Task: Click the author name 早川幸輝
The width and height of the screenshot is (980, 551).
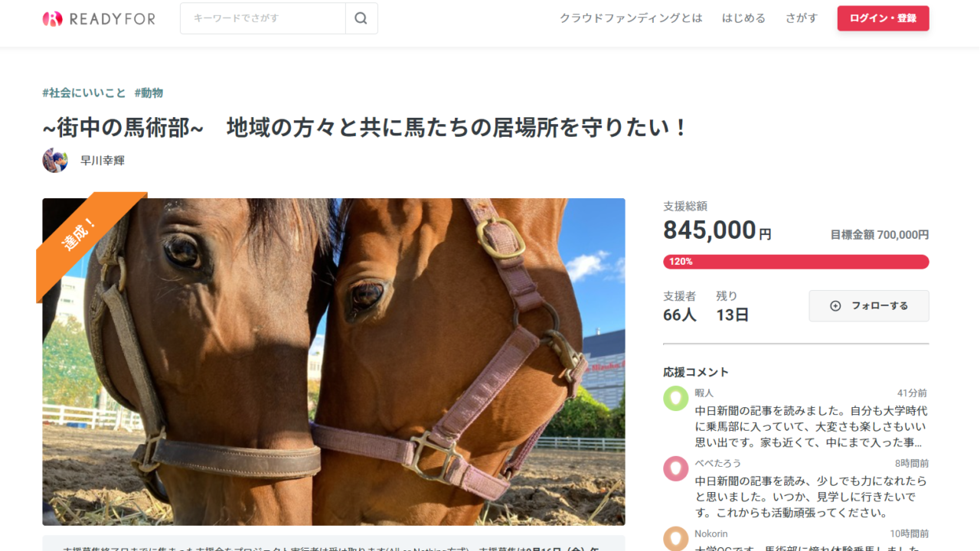Action: [x=103, y=161]
